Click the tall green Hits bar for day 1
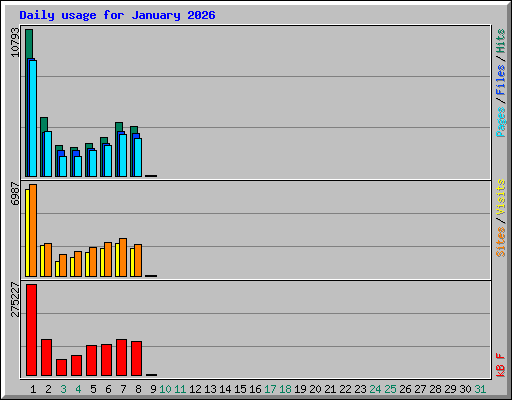The height and width of the screenshot is (400, 512). [x=29, y=43]
